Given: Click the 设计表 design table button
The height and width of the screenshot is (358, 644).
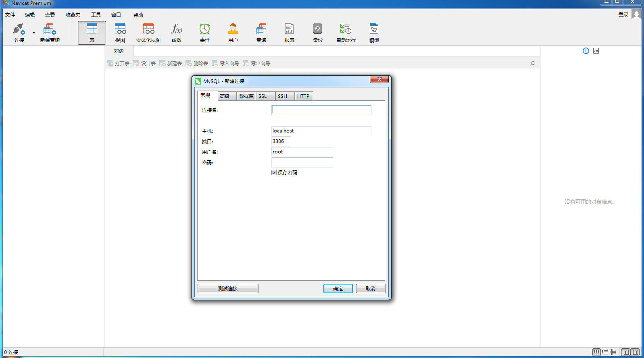Looking at the screenshot, I should pyautogui.click(x=144, y=63).
